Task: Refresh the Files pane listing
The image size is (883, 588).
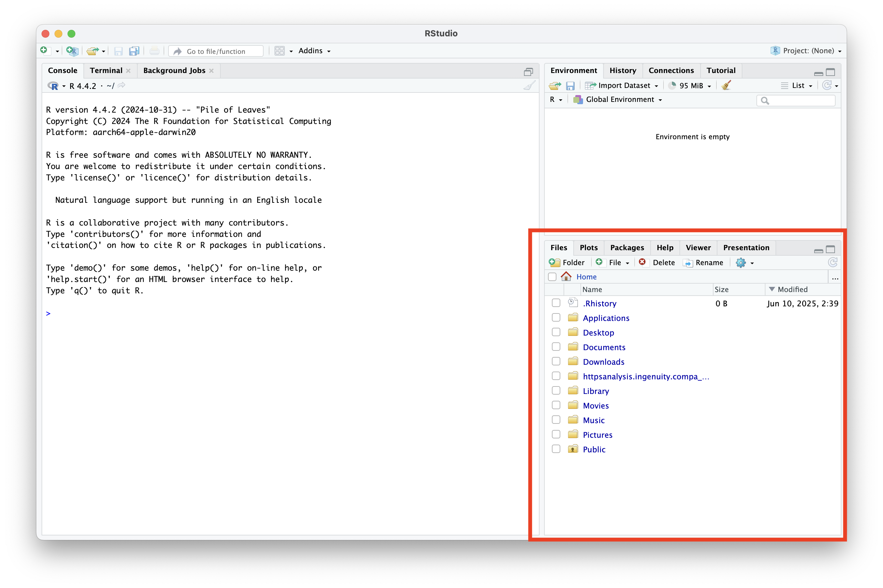Action: 832,263
